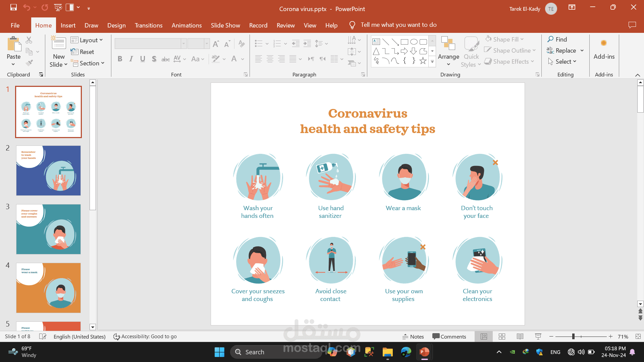
Task: Switch to the Animations tab
Action: (186, 25)
